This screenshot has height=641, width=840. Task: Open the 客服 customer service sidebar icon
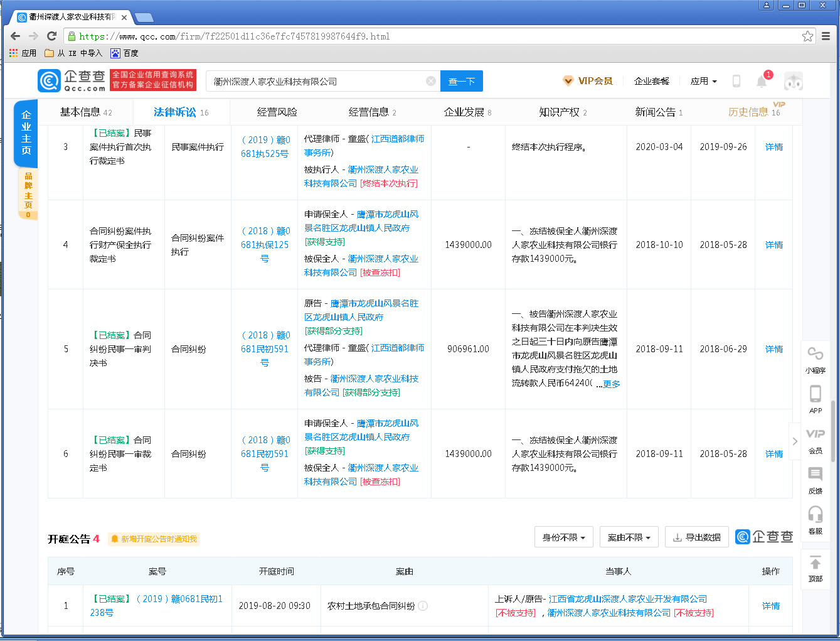816,520
